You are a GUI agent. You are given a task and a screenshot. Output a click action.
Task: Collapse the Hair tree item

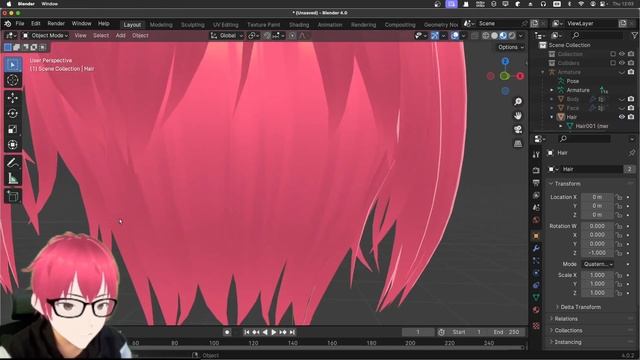[552, 117]
